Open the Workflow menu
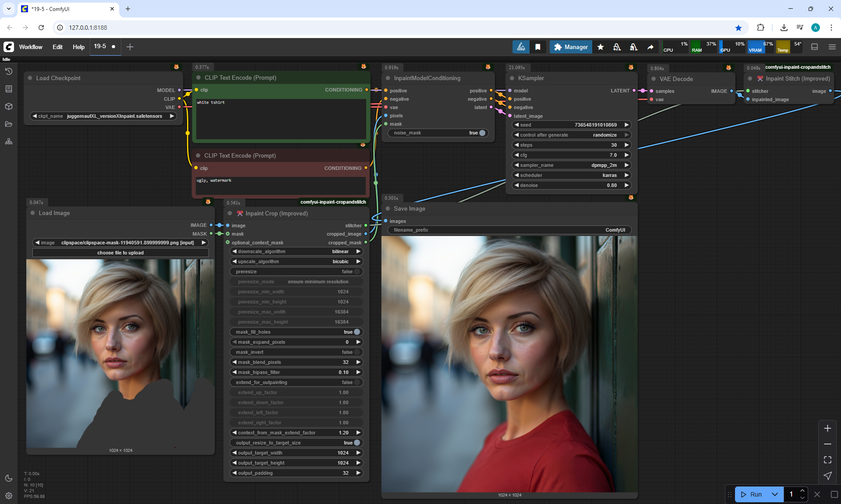The width and height of the screenshot is (841, 504). pyautogui.click(x=31, y=47)
